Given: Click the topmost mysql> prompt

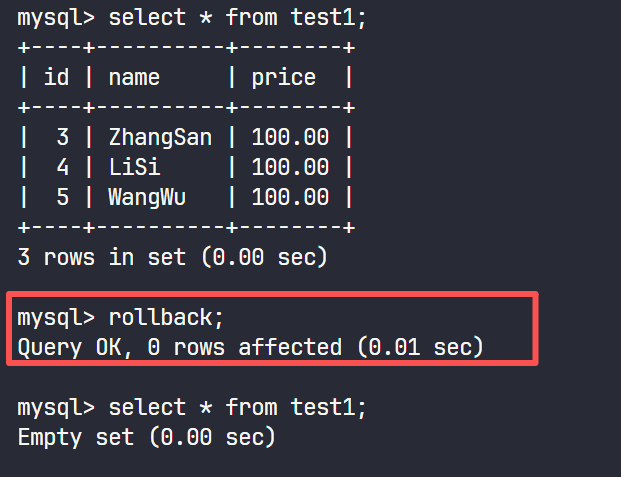Looking at the screenshot, I should point(56,17).
